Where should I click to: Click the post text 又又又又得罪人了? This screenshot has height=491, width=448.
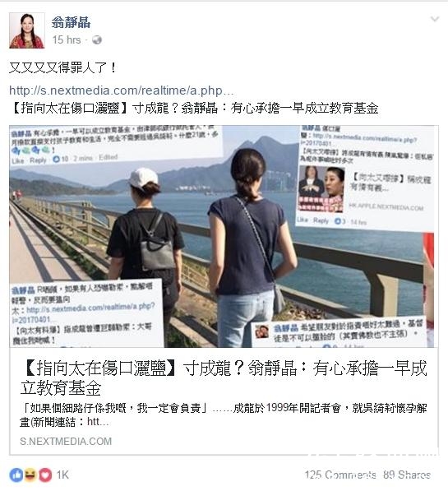[62, 67]
